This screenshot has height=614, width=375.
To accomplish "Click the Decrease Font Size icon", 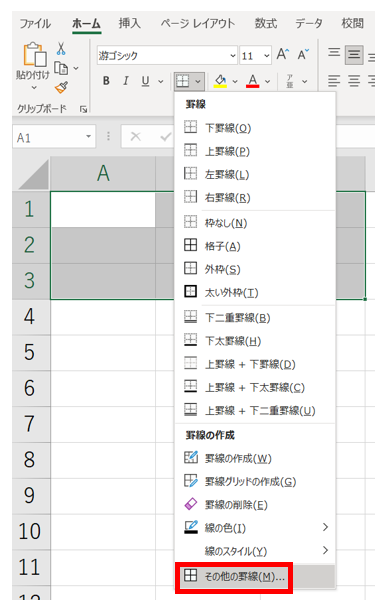I will tap(303, 54).
